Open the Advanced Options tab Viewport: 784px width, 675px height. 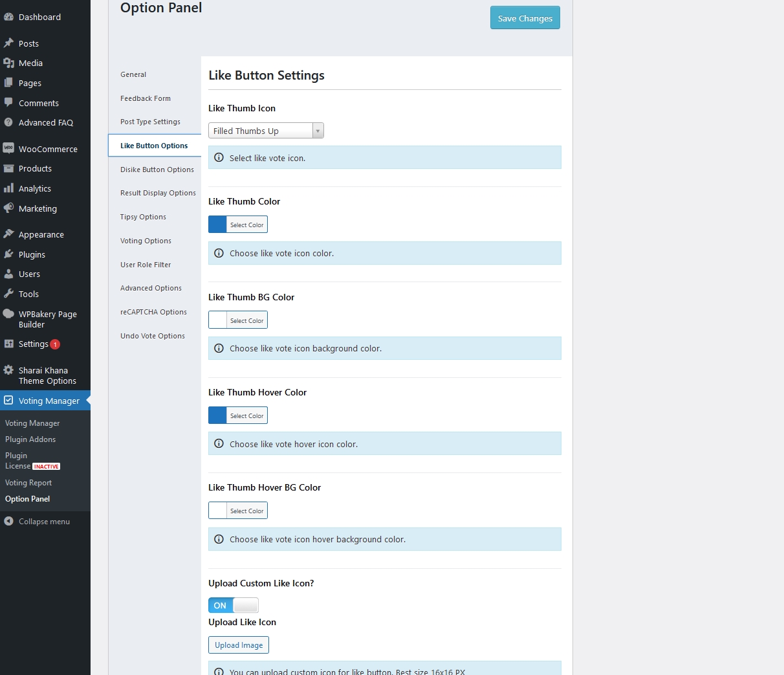151,288
